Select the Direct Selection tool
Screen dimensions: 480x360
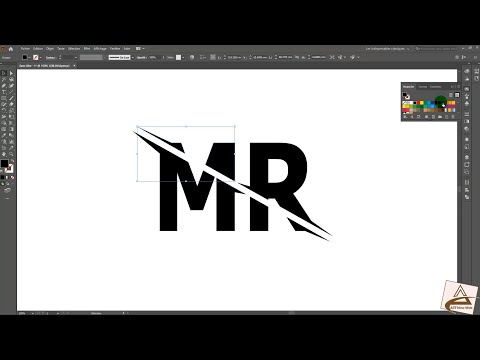tap(11, 73)
